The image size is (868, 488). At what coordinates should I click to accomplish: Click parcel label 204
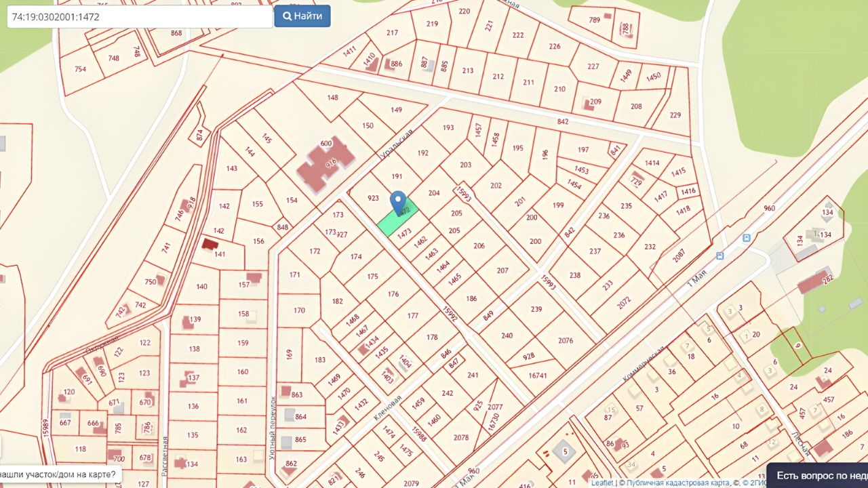(434, 193)
